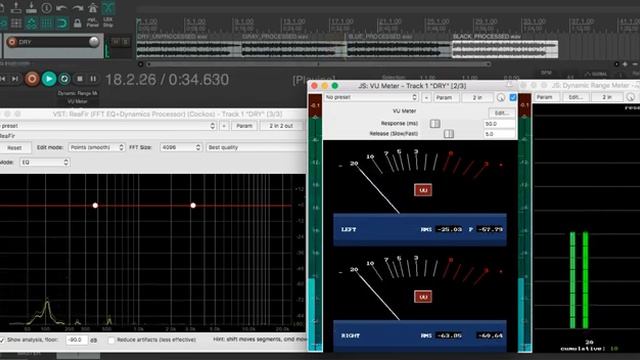The height and width of the screenshot is (360, 640).
Task: Toggle the Repeat loop button in transport
Action: click(x=64, y=79)
